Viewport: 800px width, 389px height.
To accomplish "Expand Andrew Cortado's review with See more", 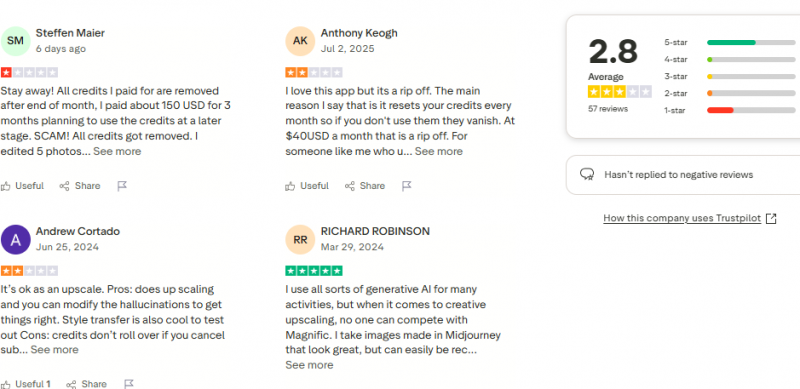I will coord(54,350).
